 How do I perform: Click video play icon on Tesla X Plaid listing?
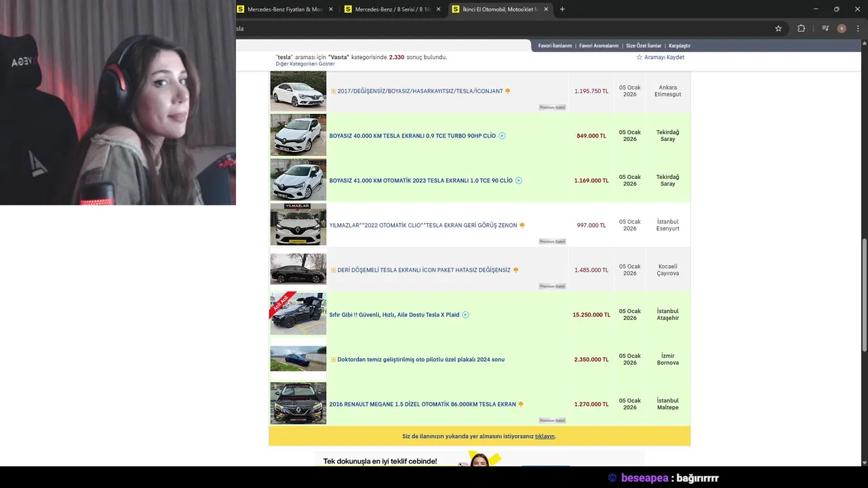pyautogui.click(x=465, y=314)
